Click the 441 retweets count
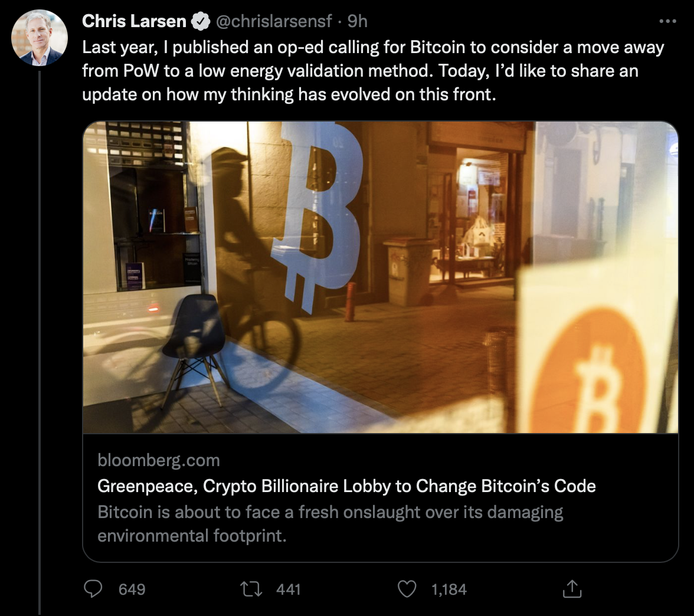The width and height of the screenshot is (694, 616). coord(288,589)
